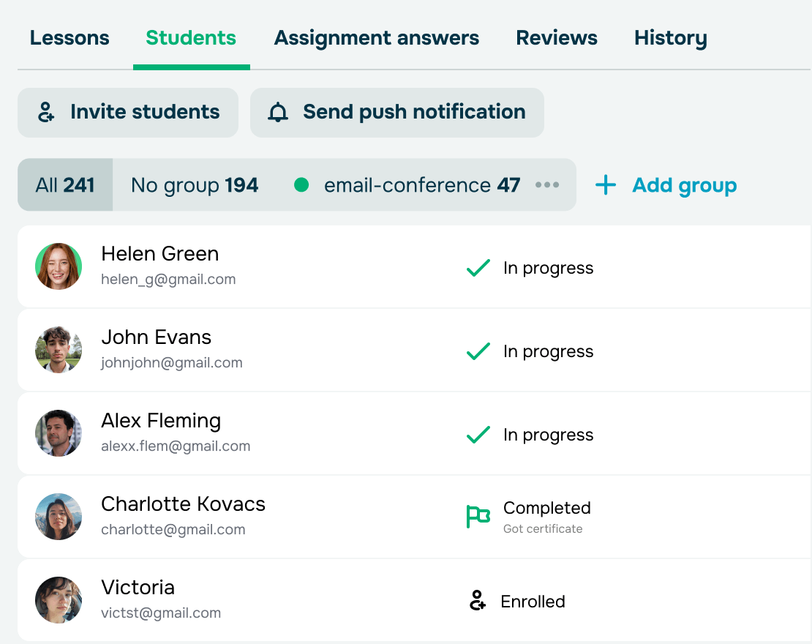Click the flag icon next to Completed status
The height and width of the screenshot is (644, 812).
coord(478,515)
